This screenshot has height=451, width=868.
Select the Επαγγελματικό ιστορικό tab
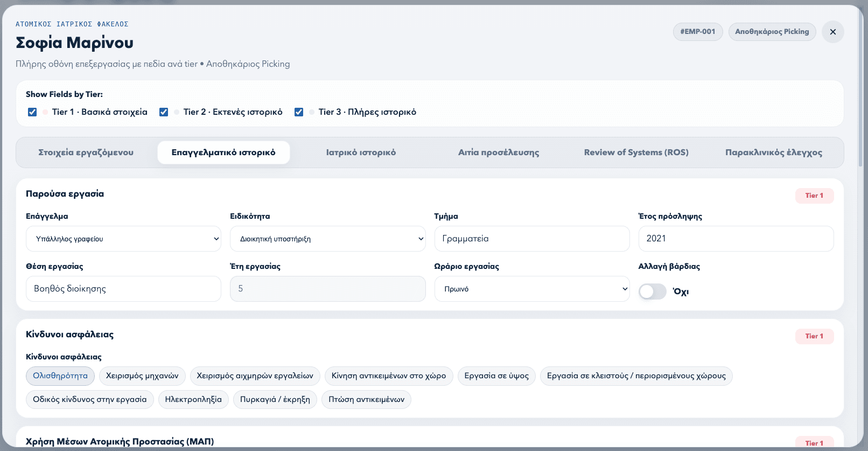click(x=223, y=152)
